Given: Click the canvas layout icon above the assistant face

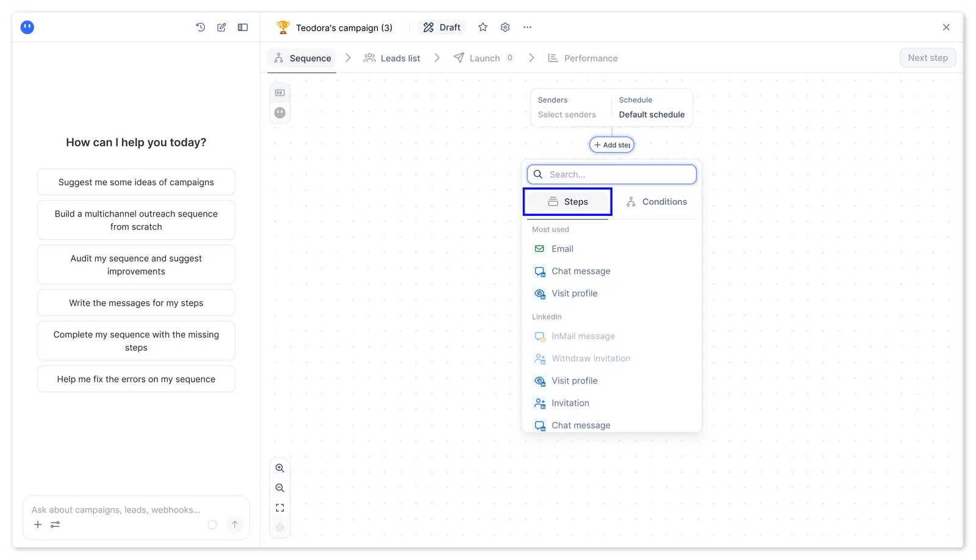Looking at the screenshot, I should coord(280,93).
